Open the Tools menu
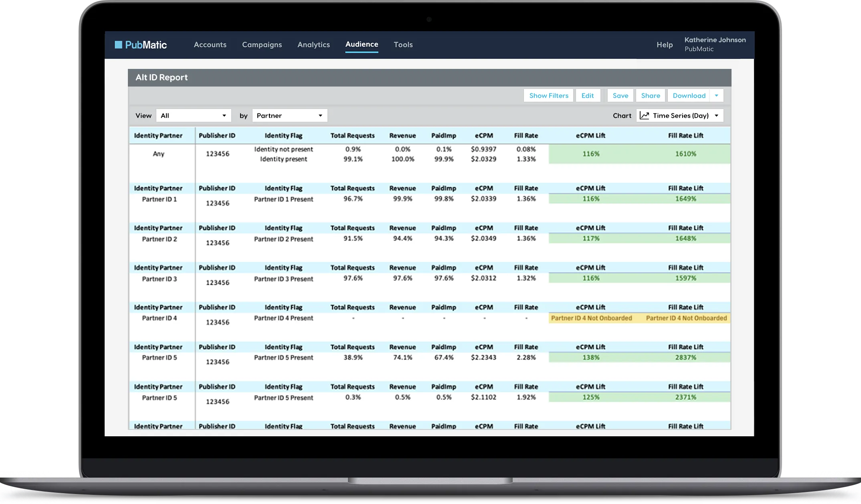 [403, 44]
